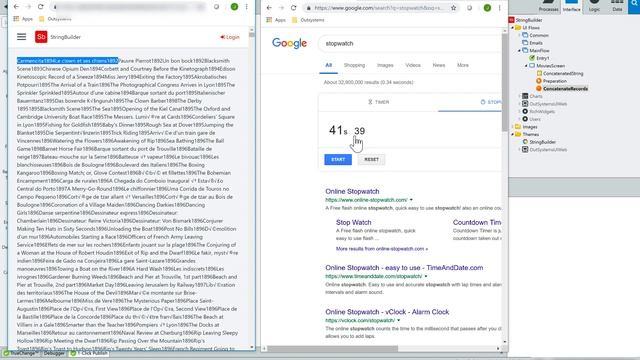This screenshot has width=640, height=360.
Task: Select the Entry1 entry point icon
Action: 532,58
